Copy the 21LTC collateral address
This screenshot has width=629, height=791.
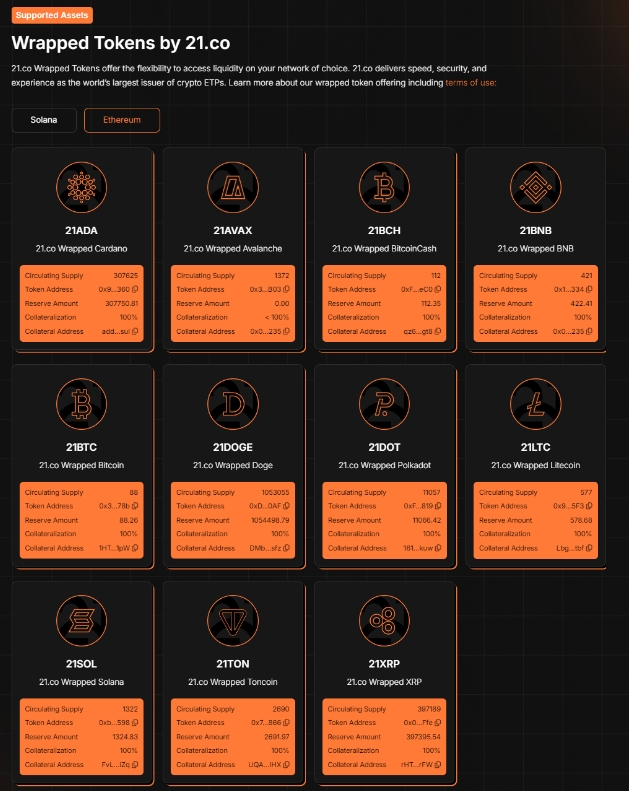click(589, 548)
